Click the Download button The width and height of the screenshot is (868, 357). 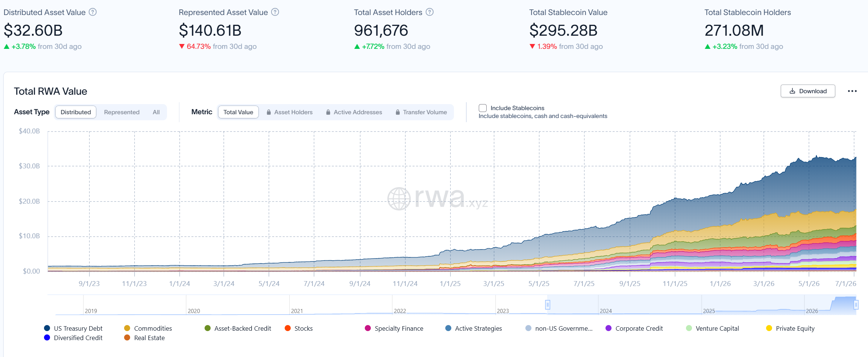(x=808, y=91)
